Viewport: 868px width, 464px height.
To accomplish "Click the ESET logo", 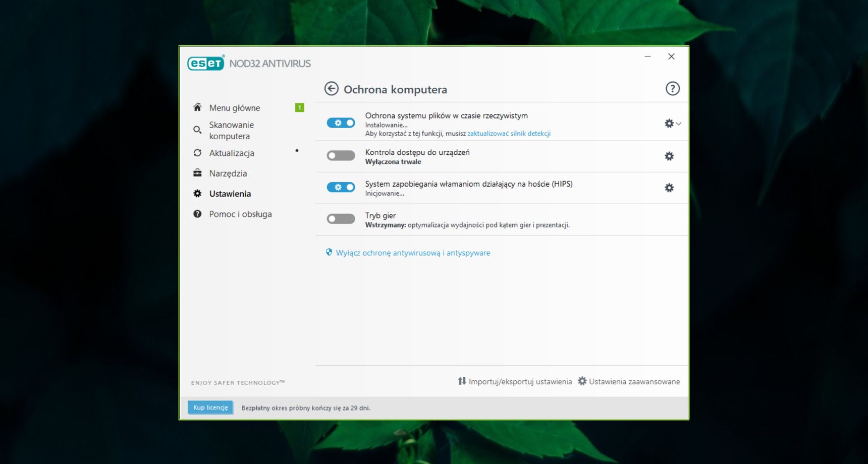I will (x=206, y=63).
